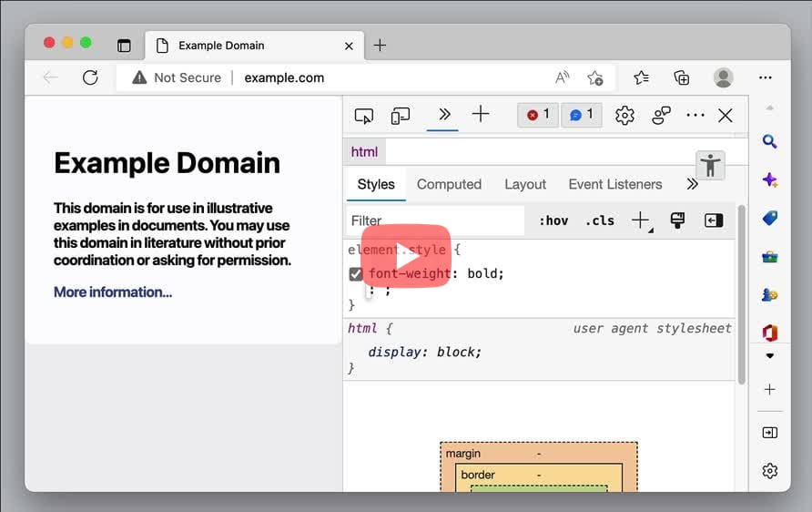
Task: Show more sidebar pane tabs
Action: pos(692,185)
